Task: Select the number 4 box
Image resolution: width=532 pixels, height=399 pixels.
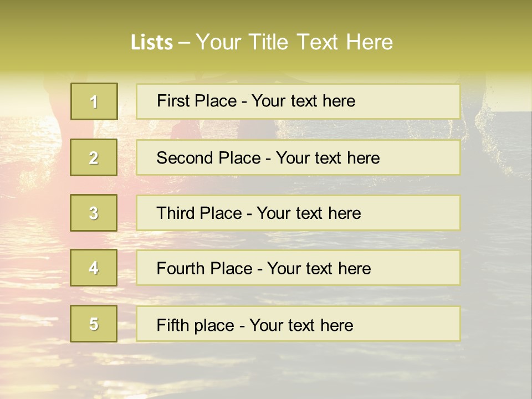Action: point(94,268)
